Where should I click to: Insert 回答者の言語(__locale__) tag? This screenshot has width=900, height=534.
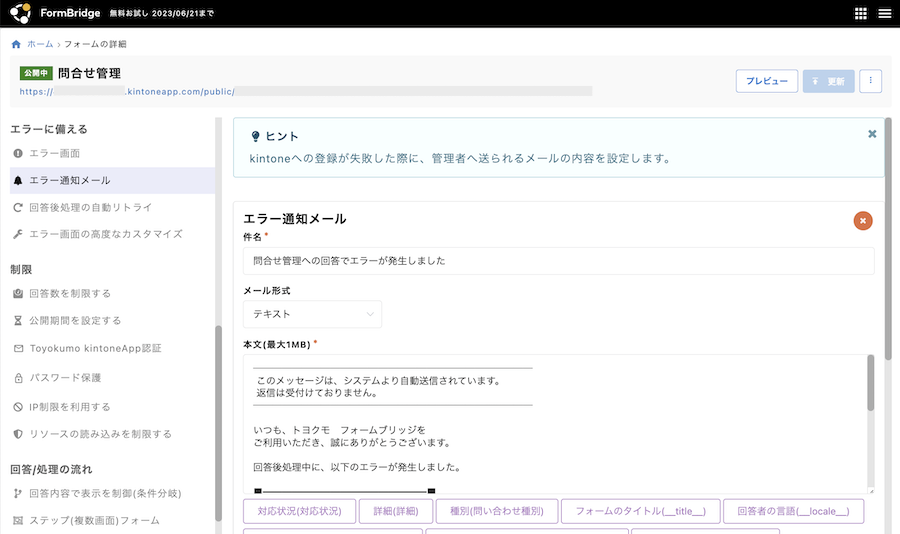coord(793,511)
